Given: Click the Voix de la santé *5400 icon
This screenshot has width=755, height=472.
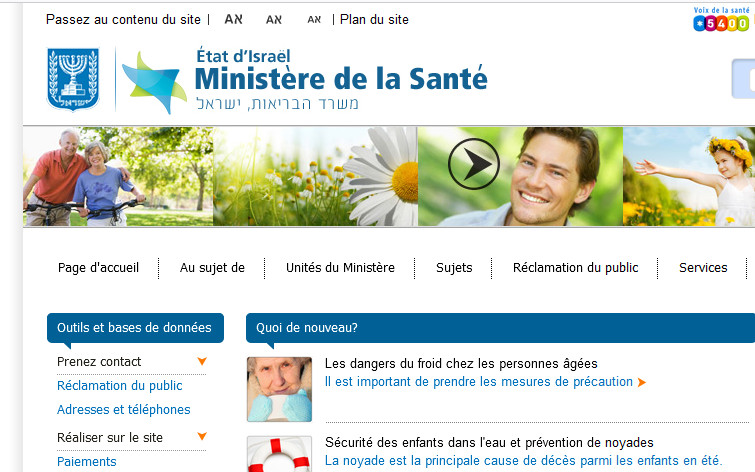Looking at the screenshot, I should pos(721,19).
